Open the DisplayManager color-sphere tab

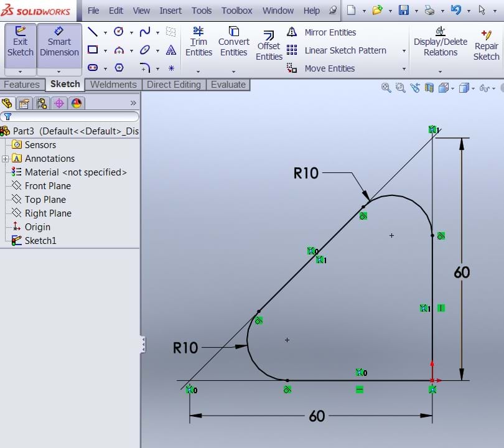coord(77,103)
